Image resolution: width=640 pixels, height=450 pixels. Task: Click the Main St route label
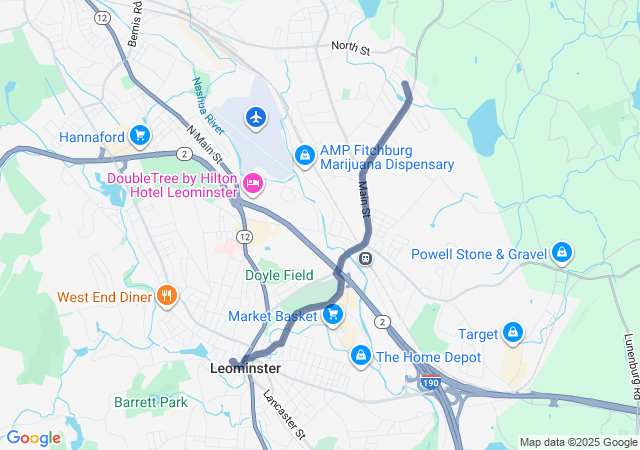coord(364,199)
